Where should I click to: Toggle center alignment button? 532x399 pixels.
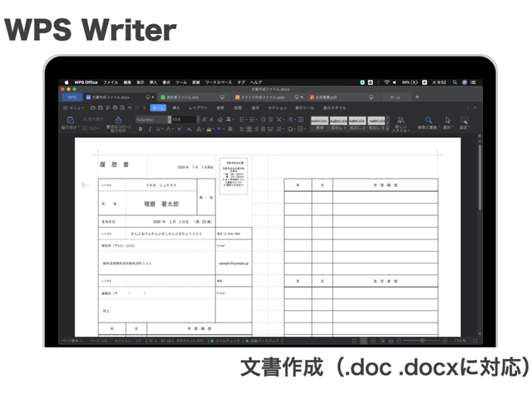click(249, 129)
